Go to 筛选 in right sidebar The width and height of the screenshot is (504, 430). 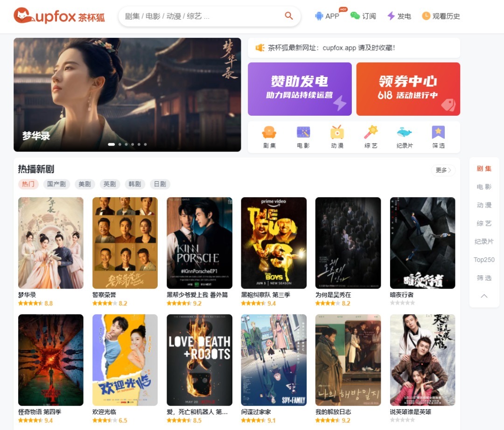(x=484, y=278)
